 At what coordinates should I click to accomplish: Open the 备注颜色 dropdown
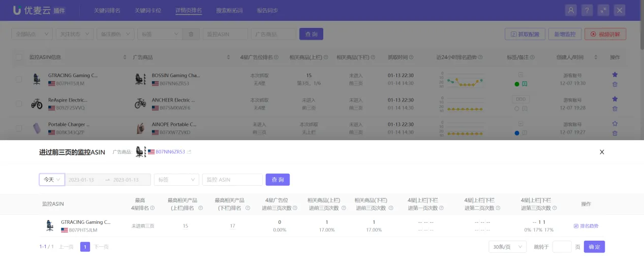click(115, 34)
